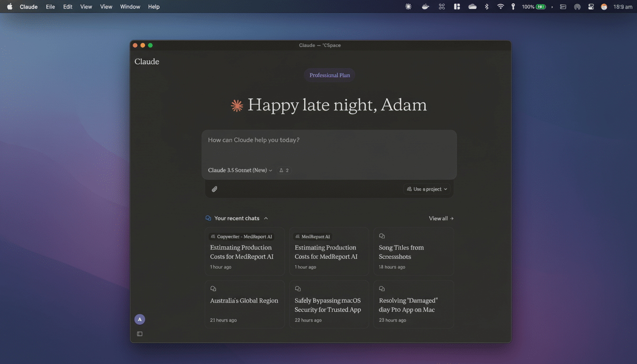Click the window tiling layout icon in menu bar
Screen dimensions: 637x364
tap(457, 7)
